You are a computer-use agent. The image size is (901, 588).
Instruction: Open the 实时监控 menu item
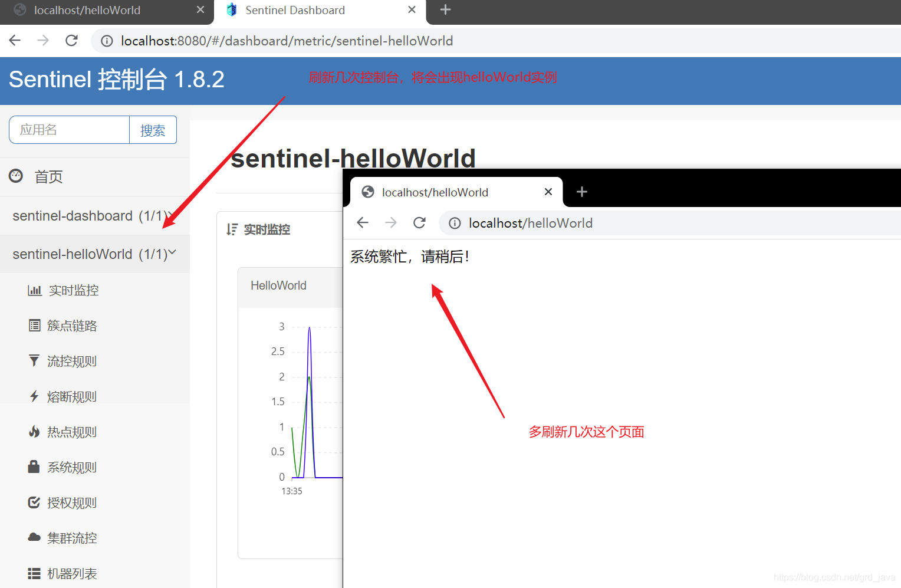click(x=74, y=290)
